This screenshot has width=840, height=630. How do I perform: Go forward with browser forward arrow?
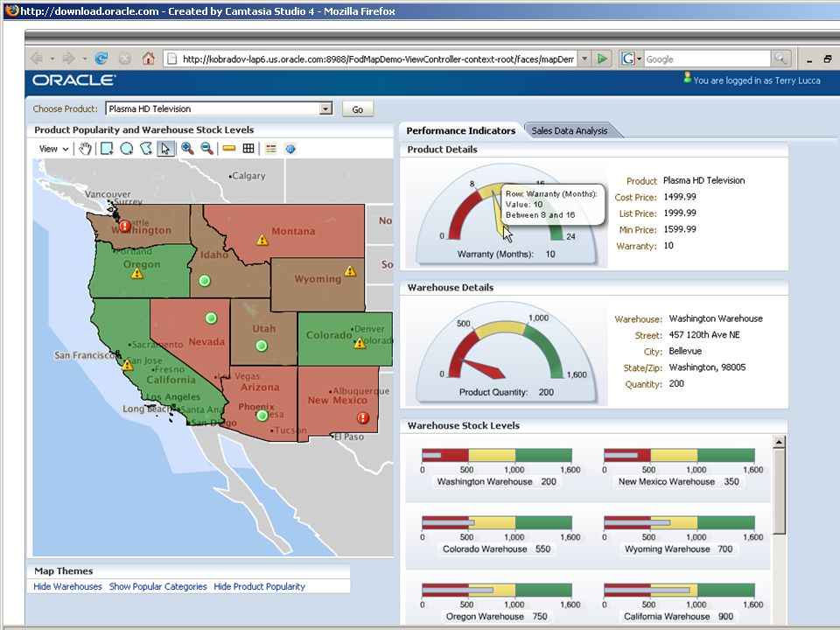pyautogui.click(x=69, y=59)
